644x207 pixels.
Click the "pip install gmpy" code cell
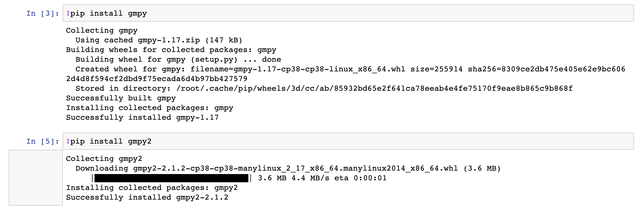[x=348, y=13]
